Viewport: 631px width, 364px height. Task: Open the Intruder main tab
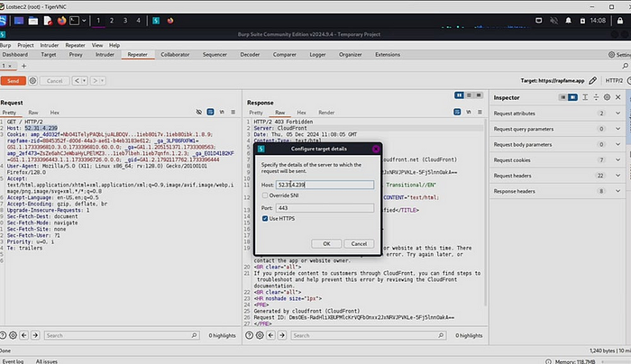[105, 54]
